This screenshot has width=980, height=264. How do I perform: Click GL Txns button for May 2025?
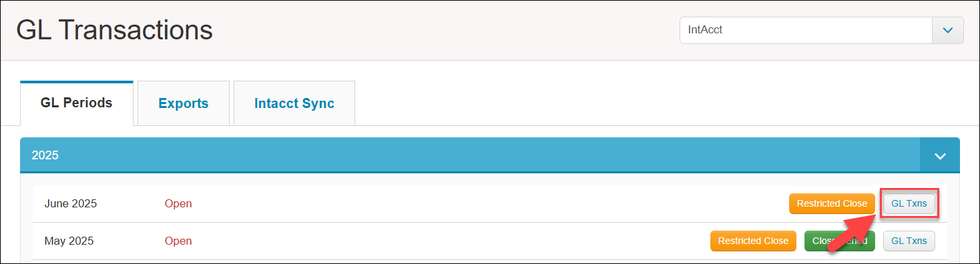pyautogui.click(x=909, y=241)
